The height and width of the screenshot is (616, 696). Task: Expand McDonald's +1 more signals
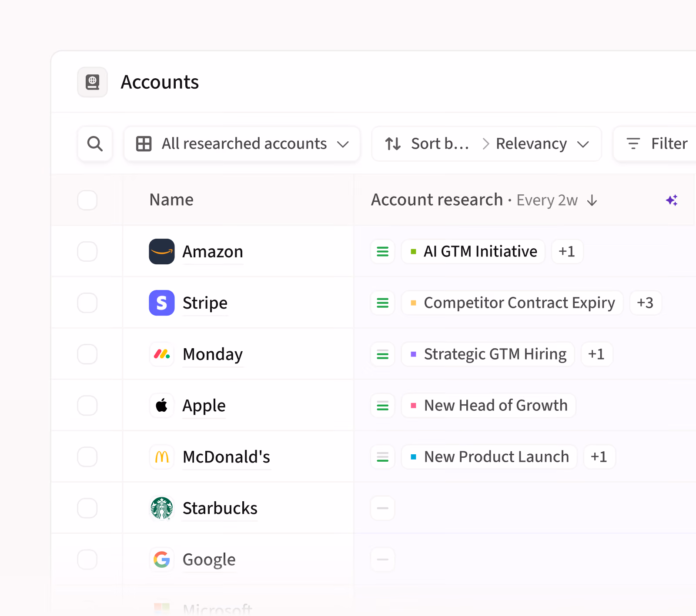coord(599,456)
